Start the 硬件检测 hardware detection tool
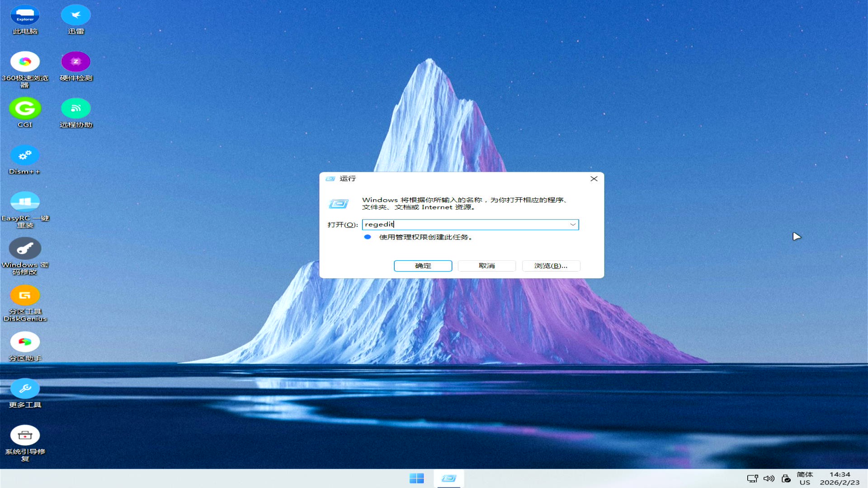The width and height of the screenshot is (868, 488). (x=75, y=61)
